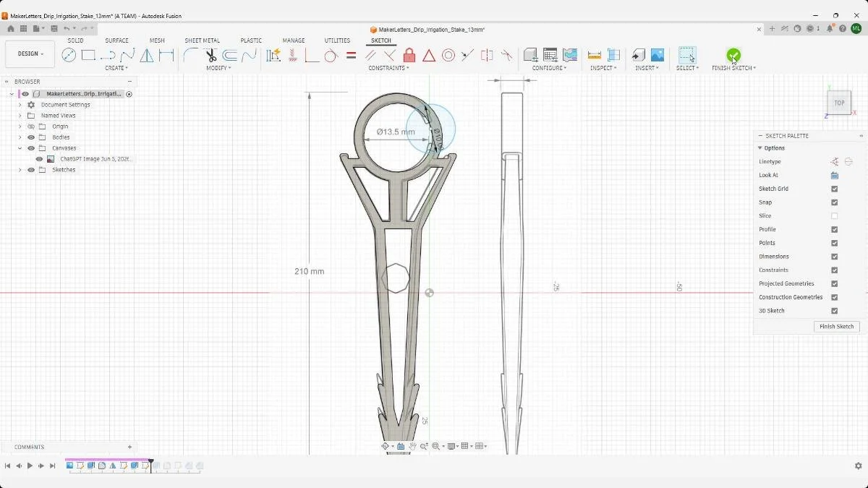Image resolution: width=868 pixels, height=488 pixels.
Task: Open the DESIGN workspace dropdown
Action: point(30,54)
